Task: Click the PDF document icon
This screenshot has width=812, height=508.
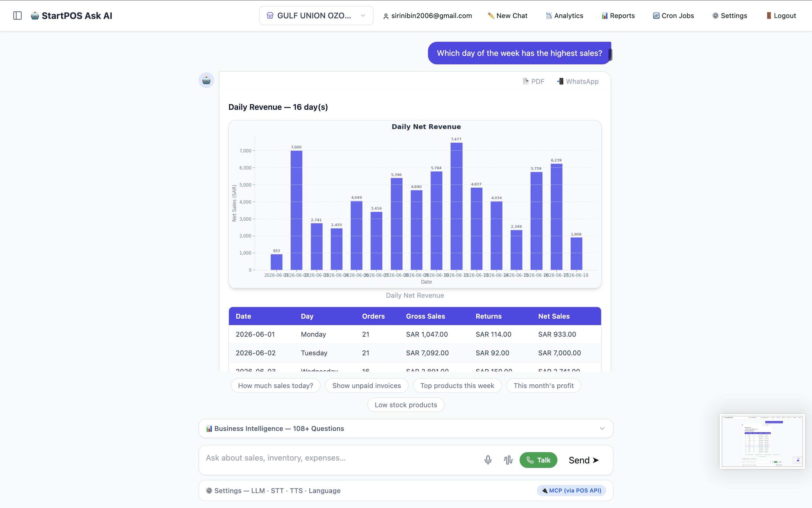Action: 526,81
